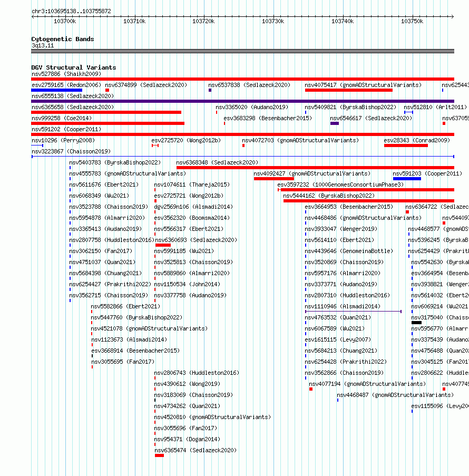Click the nsv3365020 (Audano2019) label

coord(252,107)
